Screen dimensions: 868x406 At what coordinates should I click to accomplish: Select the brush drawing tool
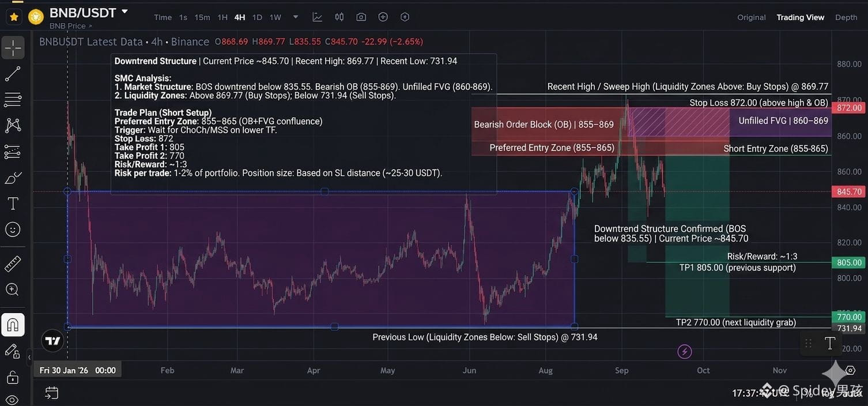(13, 178)
